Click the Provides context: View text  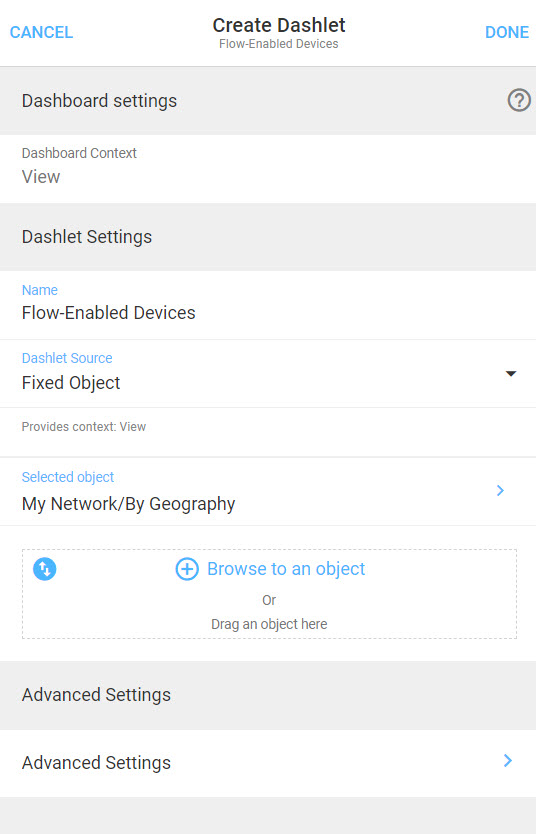(x=83, y=427)
